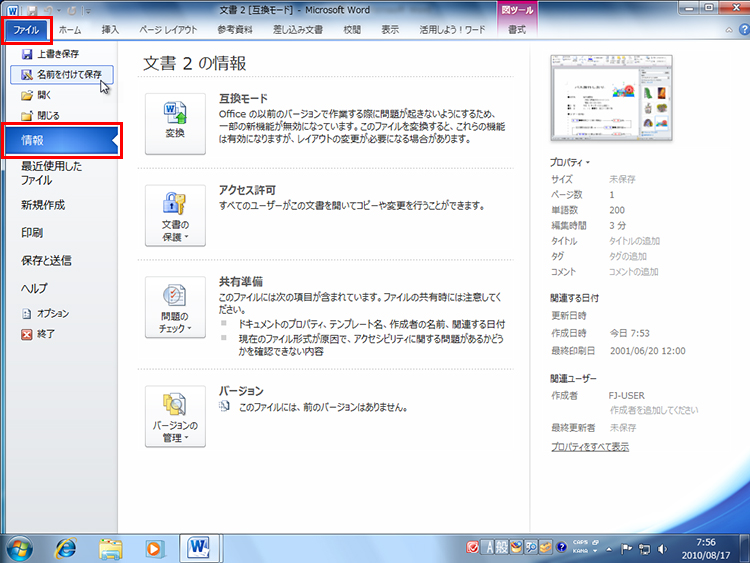Click the network tray icon

point(645,549)
